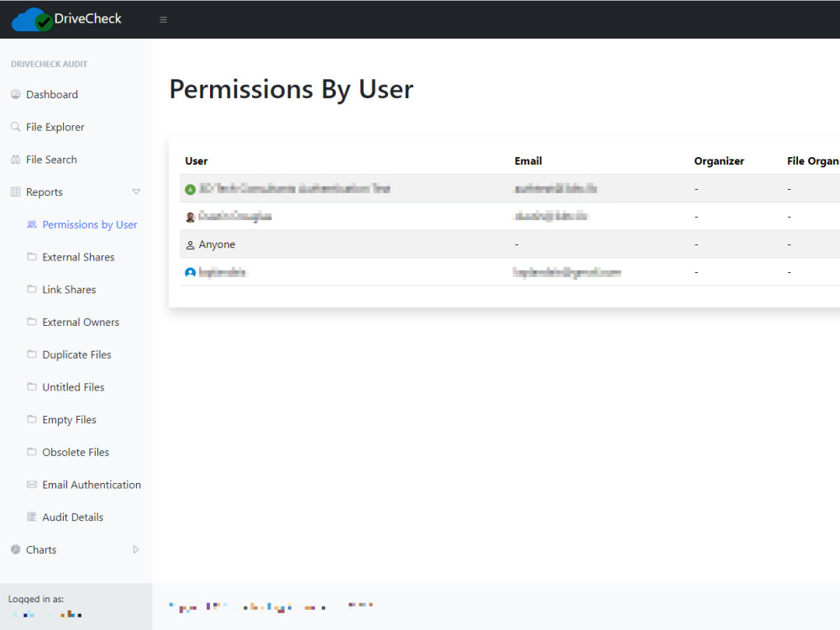Click the Permissions by User people icon
The image size is (840, 630).
click(x=32, y=224)
